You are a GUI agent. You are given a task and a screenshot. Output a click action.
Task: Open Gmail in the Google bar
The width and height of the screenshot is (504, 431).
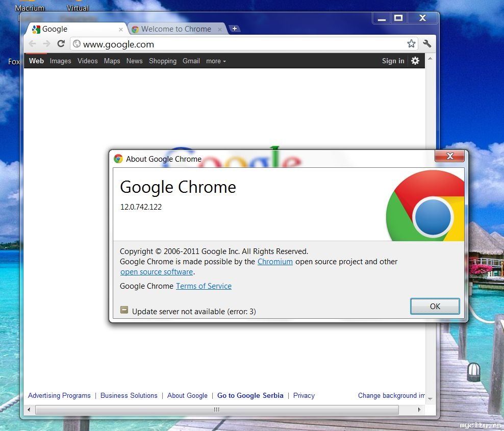pyautogui.click(x=191, y=61)
